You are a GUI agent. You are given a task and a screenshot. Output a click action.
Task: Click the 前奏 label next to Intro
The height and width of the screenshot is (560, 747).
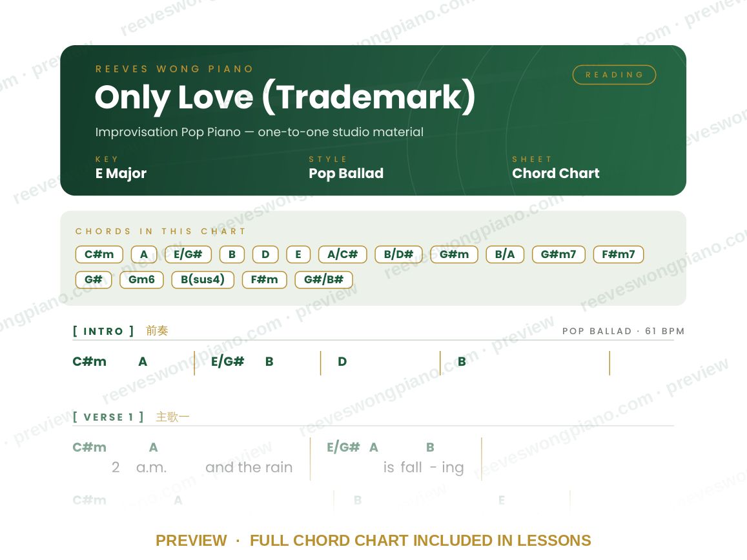(x=157, y=330)
